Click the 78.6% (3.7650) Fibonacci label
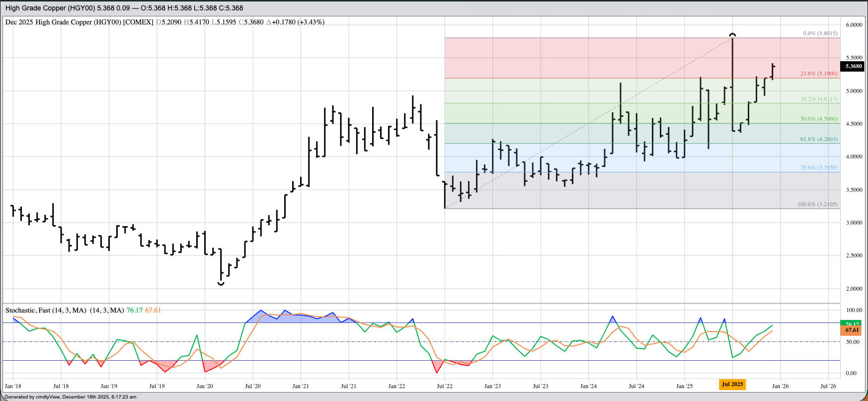 (819, 167)
